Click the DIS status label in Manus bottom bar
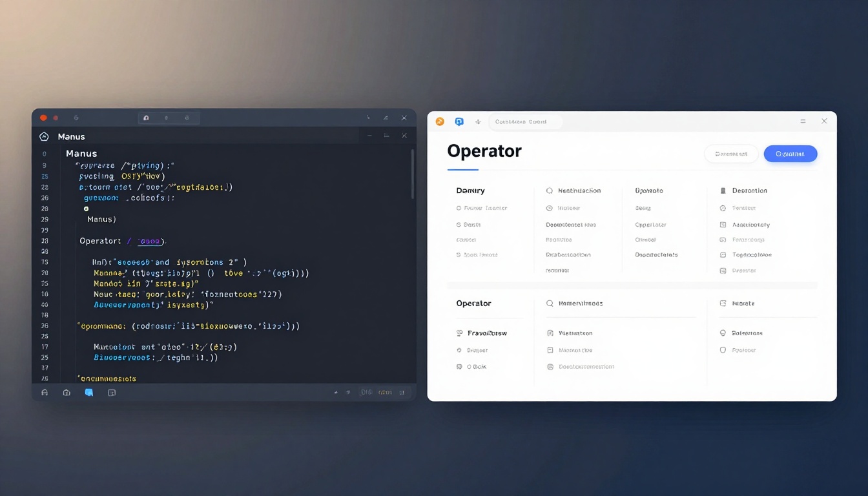This screenshot has height=496, width=868. click(x=366, y=392)
